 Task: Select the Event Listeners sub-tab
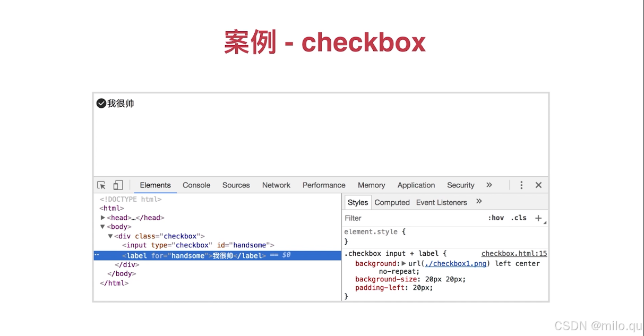click(442, 202)
